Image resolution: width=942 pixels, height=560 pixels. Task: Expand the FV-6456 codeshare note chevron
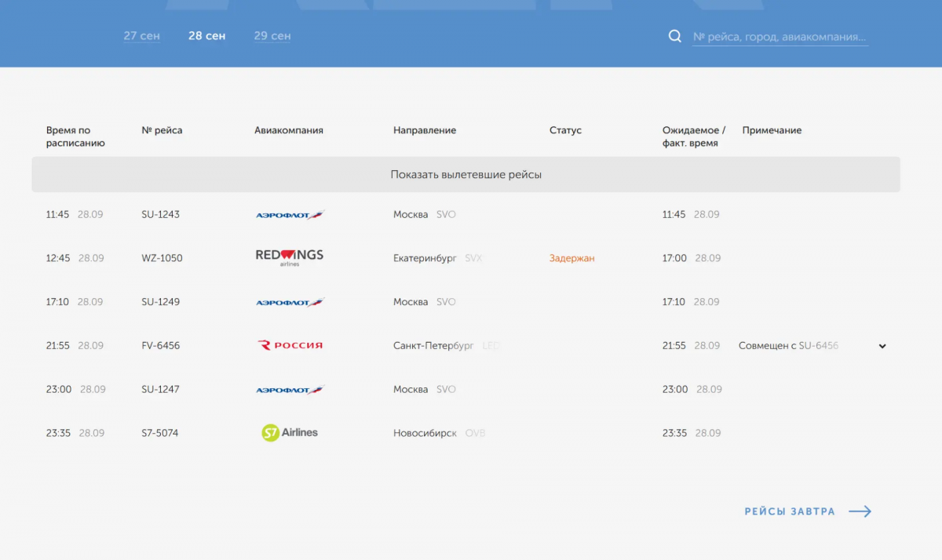882,346
